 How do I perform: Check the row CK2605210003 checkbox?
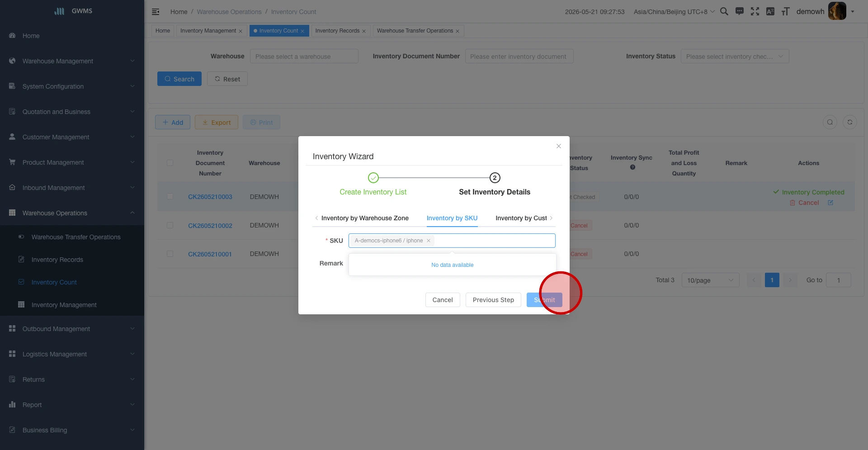point(170,197)
